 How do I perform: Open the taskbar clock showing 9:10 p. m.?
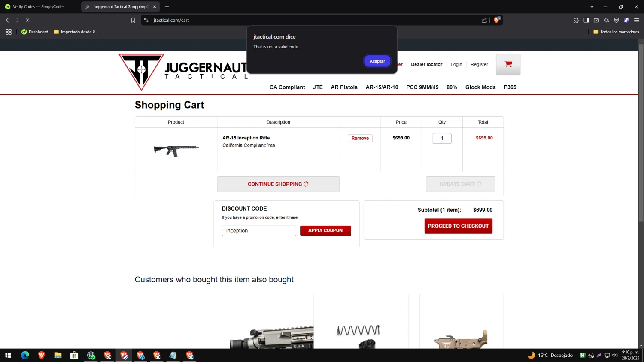pyautogui.click(x=630, y=355)
